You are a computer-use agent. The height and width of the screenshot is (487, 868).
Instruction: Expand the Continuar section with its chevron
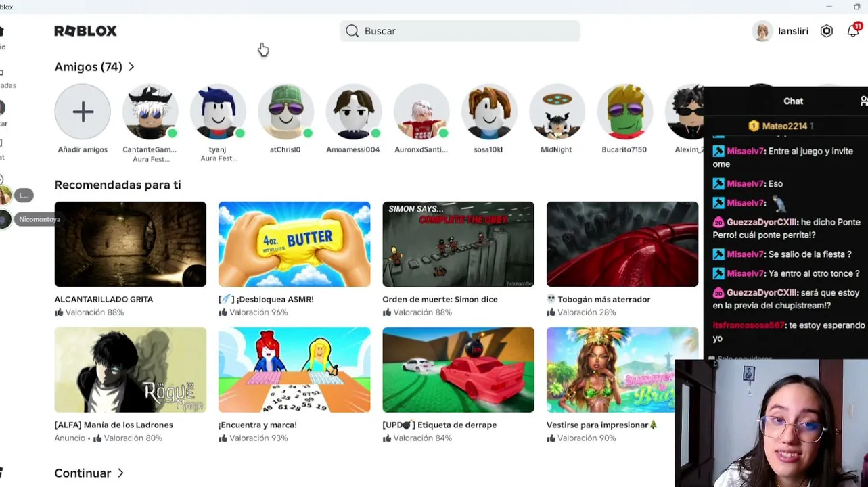pyautogui.click(x=120, y=473)
